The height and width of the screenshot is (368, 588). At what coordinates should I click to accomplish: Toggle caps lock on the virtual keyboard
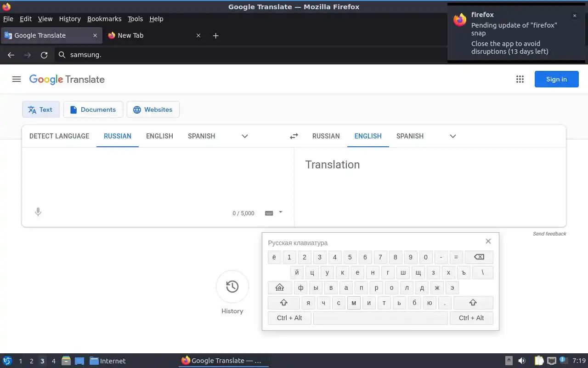pyautogui.click(x=280, y=288)
